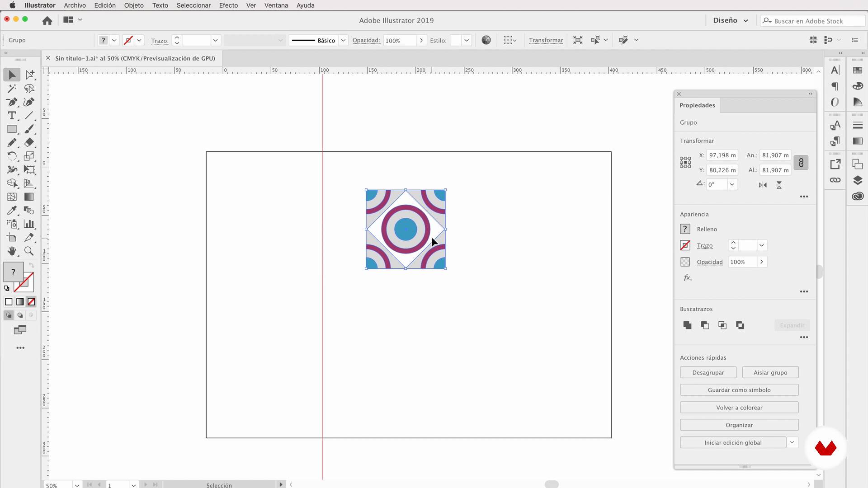Select the Rectangle tool
This screenshot has width=868, height=488.
pos(12,129)
